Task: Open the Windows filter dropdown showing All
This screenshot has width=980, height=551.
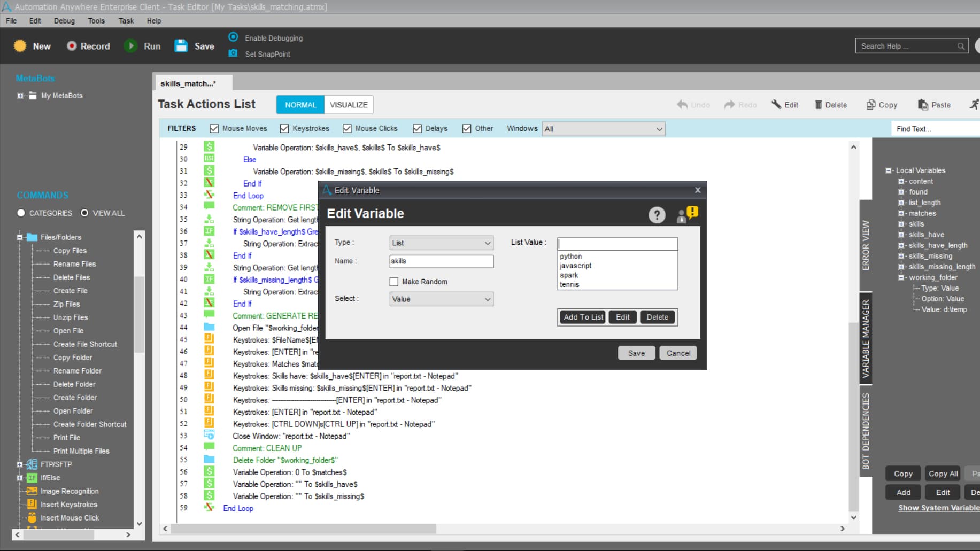Action: (x=604, y=129)
